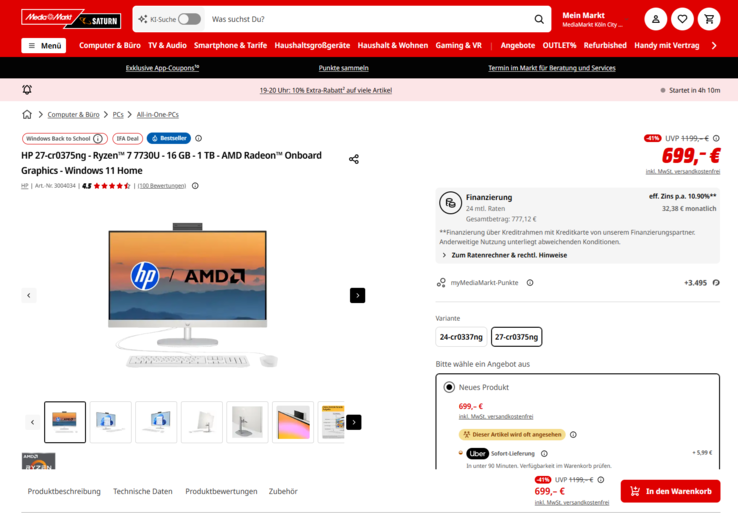The image size is (738, 513).
Task: Open Termin im Markt für Beratung link
Action: coord(552,68)
